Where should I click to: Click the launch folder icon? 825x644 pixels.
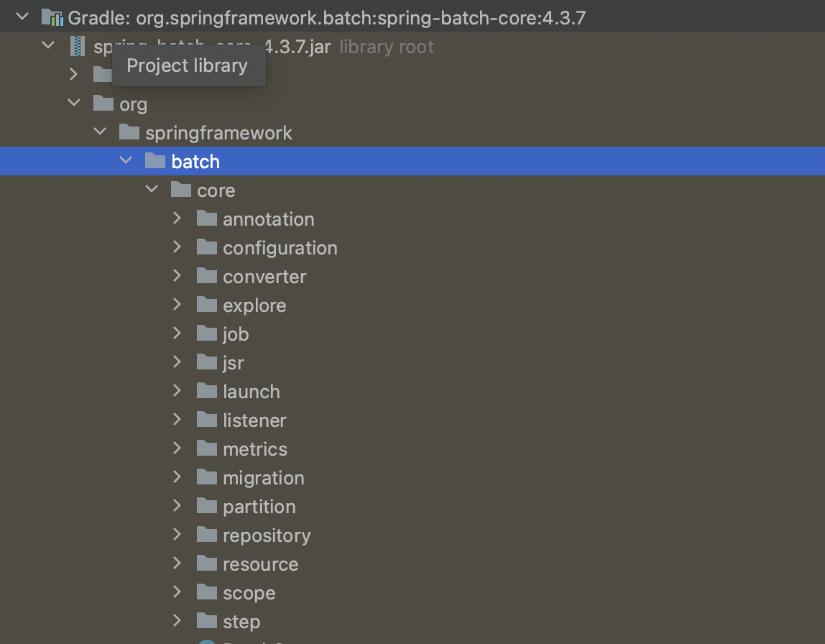tap(206, 390)
